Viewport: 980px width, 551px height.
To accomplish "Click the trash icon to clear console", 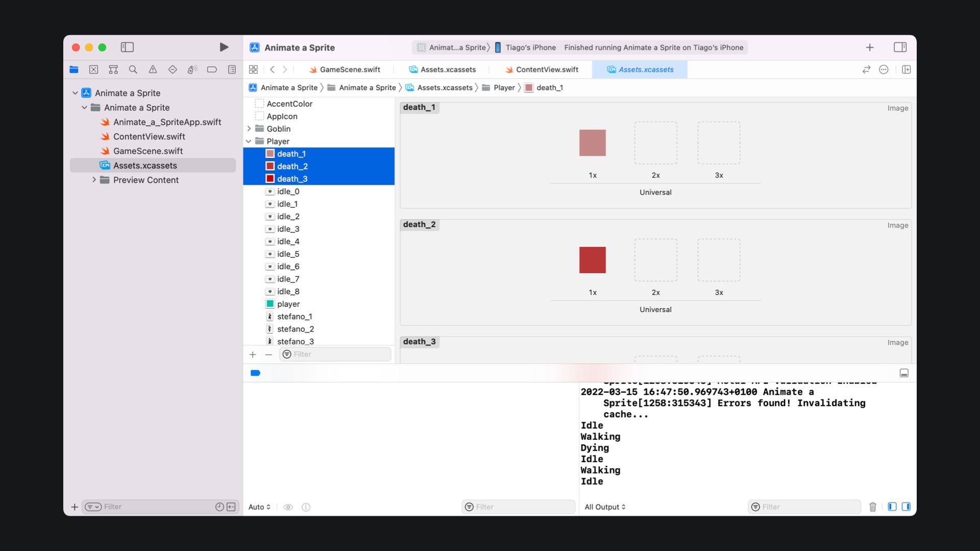I will click(x=872, y=507).
